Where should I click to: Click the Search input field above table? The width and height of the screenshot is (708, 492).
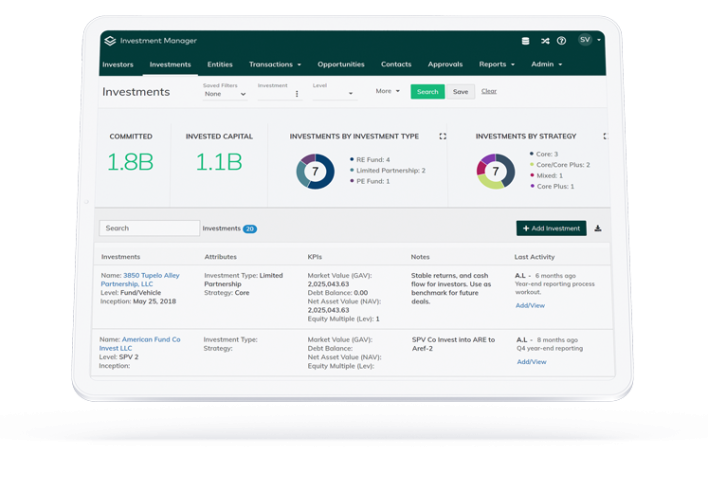pyautogui.click(x=149, y=228)
